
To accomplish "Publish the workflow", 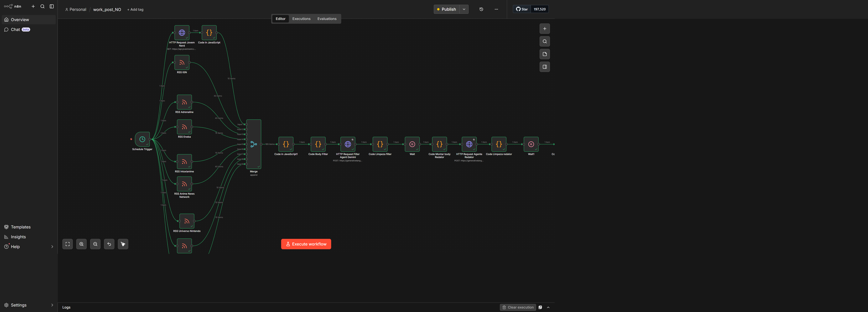I will tap(446, 9).
